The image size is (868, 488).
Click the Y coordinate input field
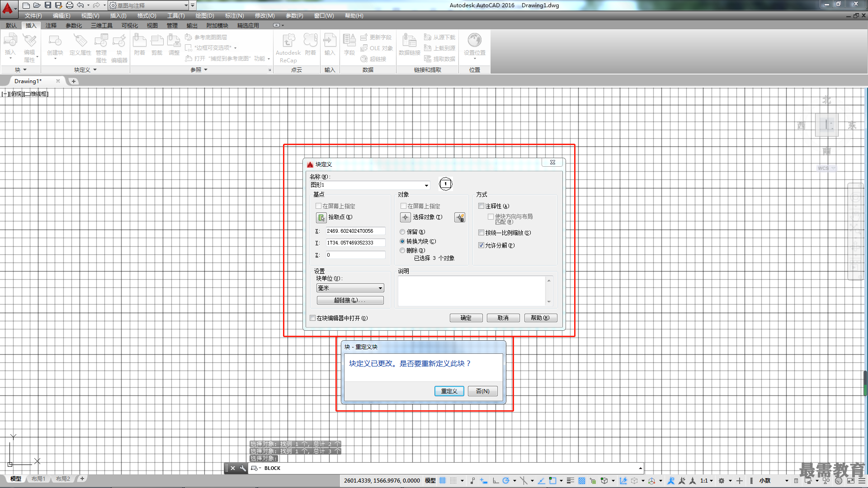click(355, 243)
